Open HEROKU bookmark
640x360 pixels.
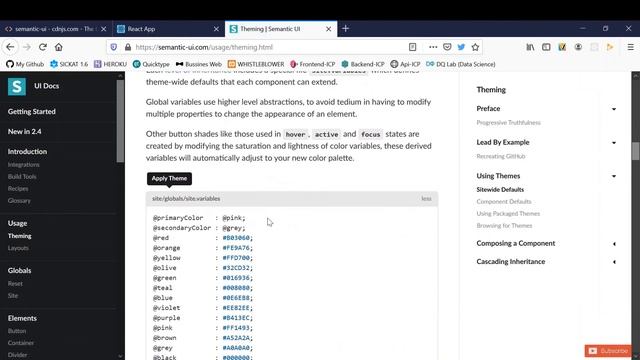[110, 64]
